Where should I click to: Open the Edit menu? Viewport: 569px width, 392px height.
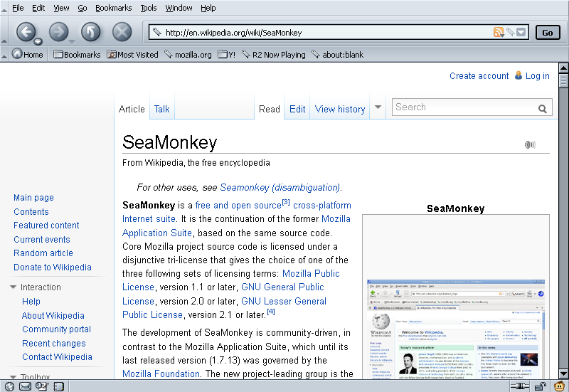coord(38,8)
